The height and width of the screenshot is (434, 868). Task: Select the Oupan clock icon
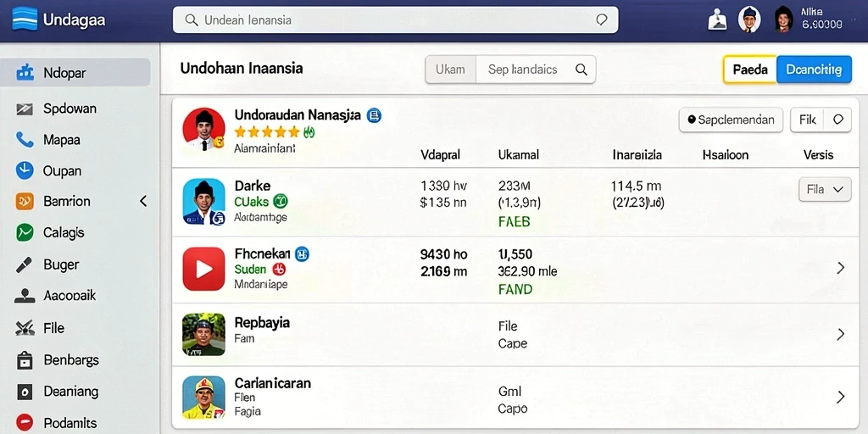[x=25, y=170]
